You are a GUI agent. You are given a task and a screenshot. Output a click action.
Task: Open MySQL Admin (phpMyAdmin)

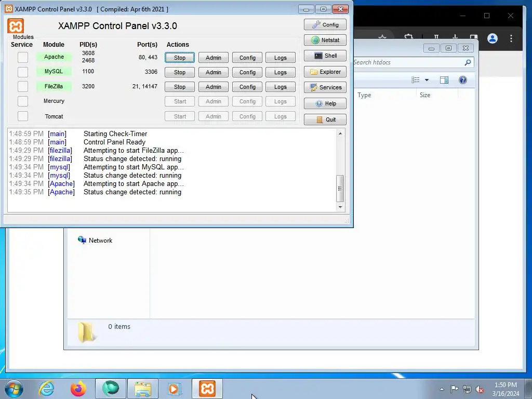coord(213,72)
